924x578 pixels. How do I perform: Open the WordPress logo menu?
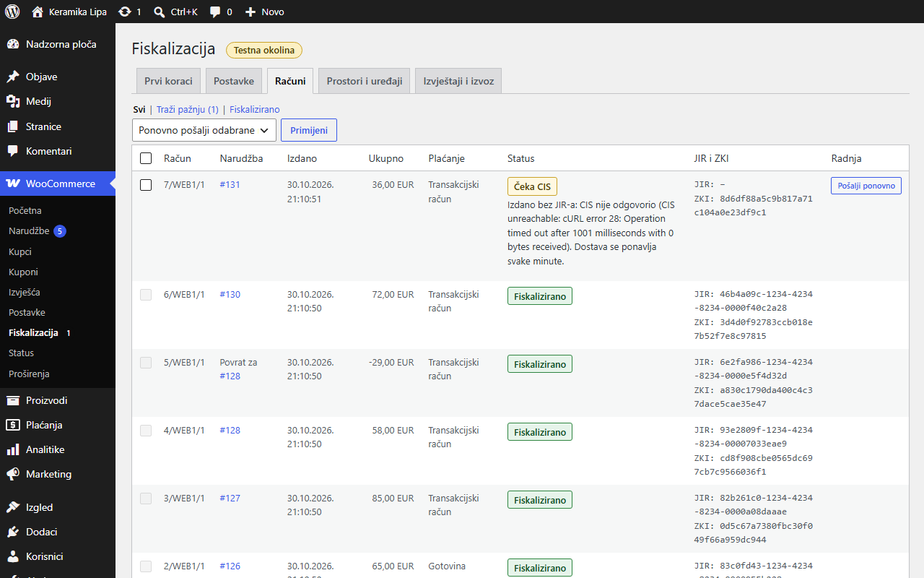(x=12, y=12)
